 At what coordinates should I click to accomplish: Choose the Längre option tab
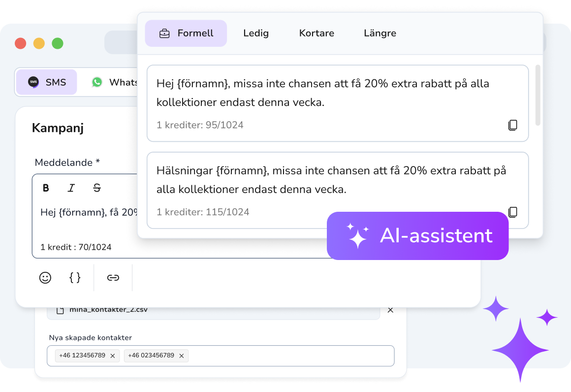(380, 33)
